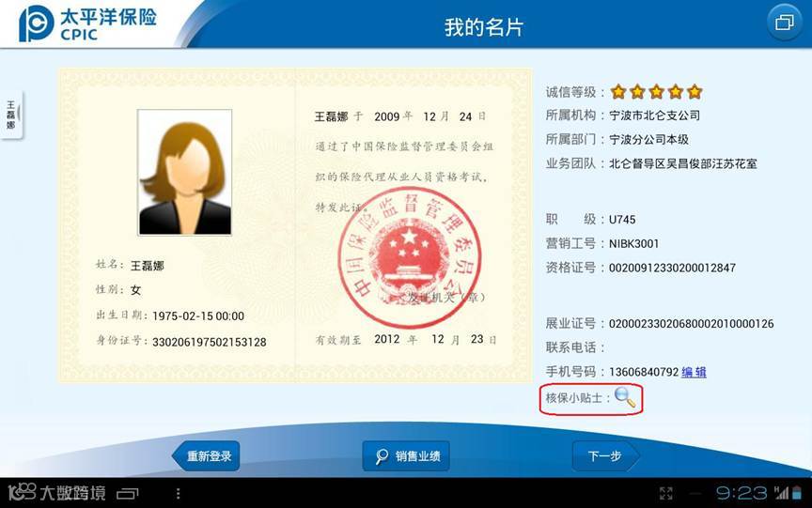Click the 所属机构 value 宁波市北仑支公司

click(x=654, y=115)
